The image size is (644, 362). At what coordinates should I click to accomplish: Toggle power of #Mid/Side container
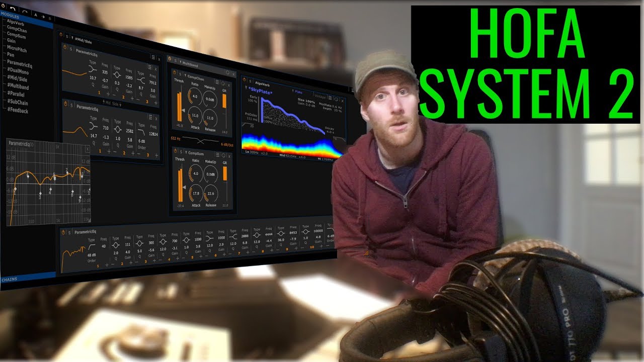pos(61,34)
